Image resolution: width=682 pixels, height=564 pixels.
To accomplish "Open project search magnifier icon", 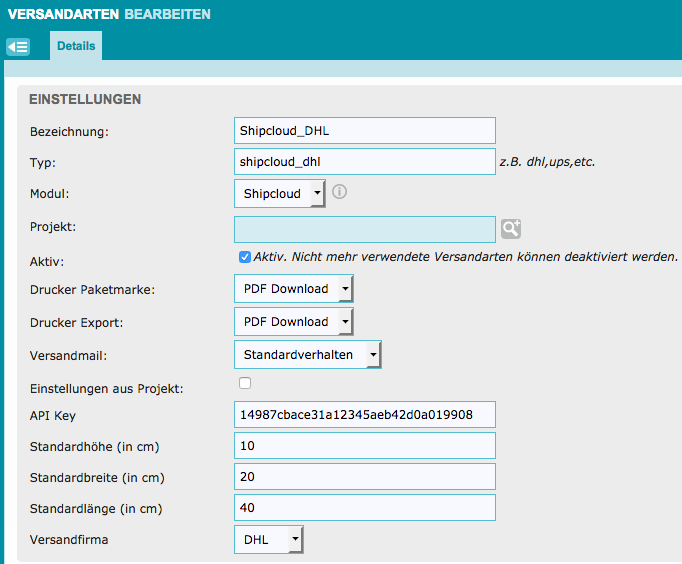I will click(x=511, y=229).
